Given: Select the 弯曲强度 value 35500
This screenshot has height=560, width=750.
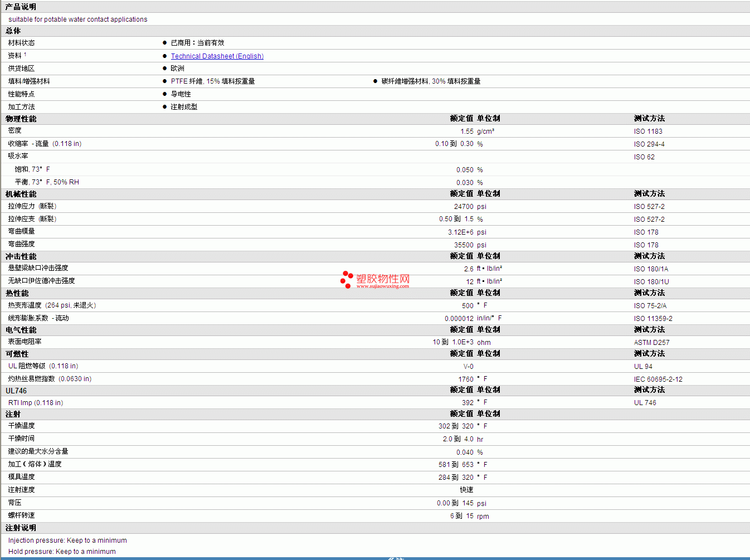Looking at the screenshot, I should point(464,245).
